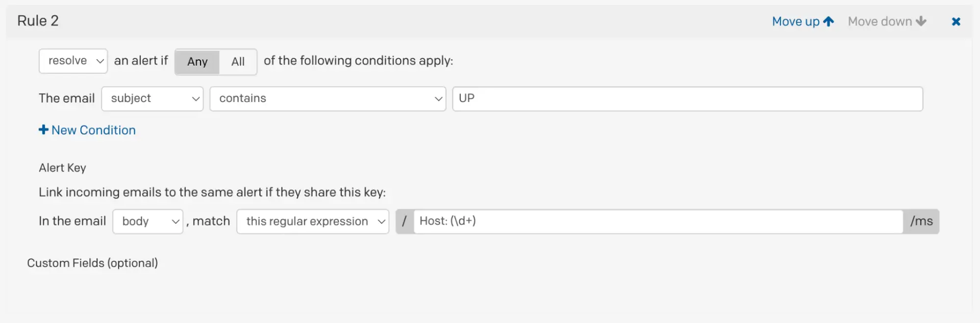This screenshot has width=980, height=323.
Task: Click the Custom Fields (optional) label
Action: pyautogui.click(x=92, y=263)
